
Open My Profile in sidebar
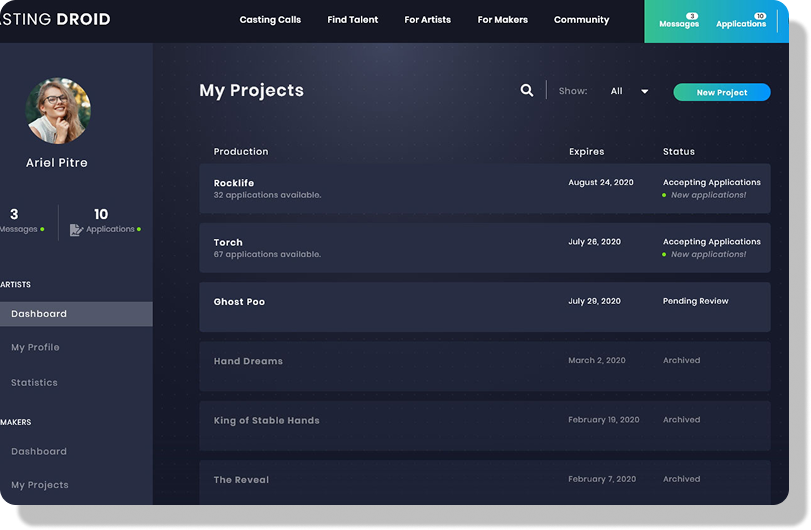click(35, 347)
